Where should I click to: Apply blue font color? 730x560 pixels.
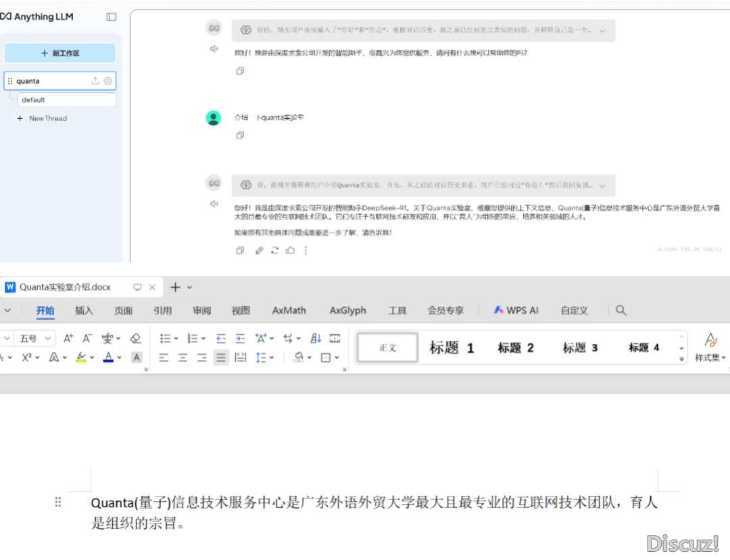[x=108, y=357]
